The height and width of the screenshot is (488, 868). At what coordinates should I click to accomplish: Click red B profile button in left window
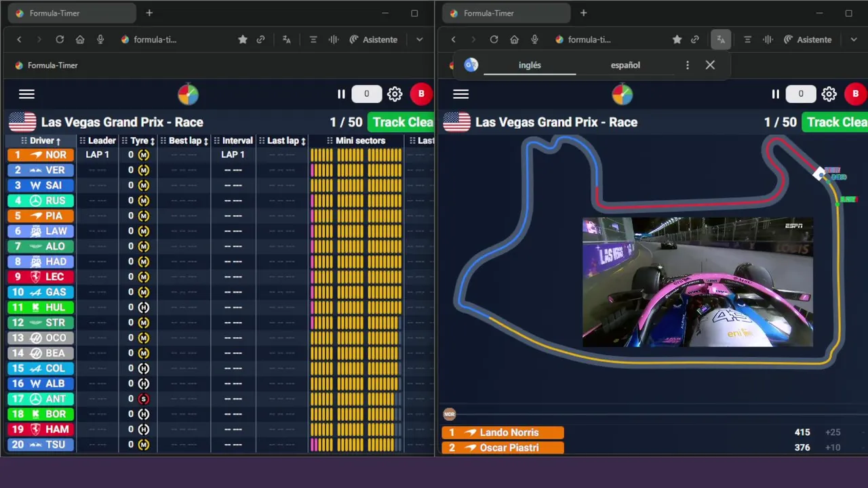(x=421, y=94)
